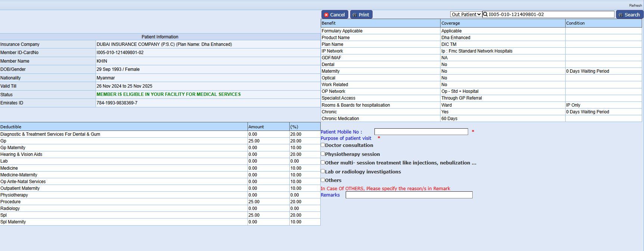
Task: Click the Condition column header
Action: tap(575, 23)
